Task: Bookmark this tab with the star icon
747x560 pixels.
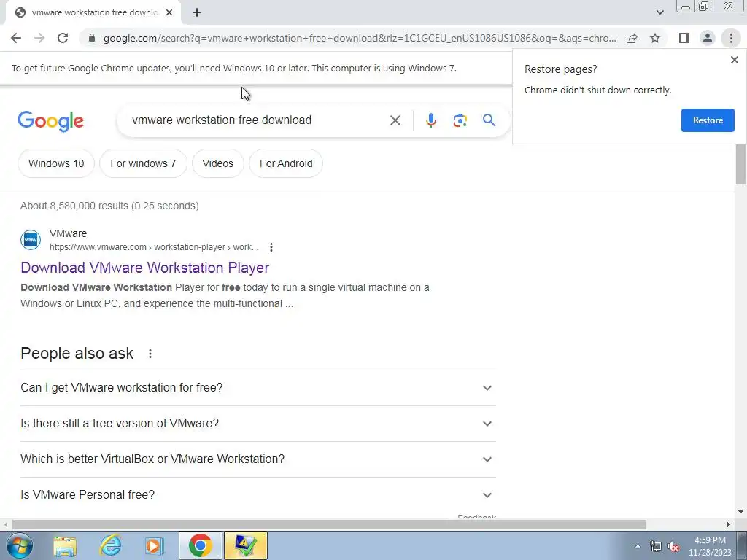Action: tap(655, 38)
